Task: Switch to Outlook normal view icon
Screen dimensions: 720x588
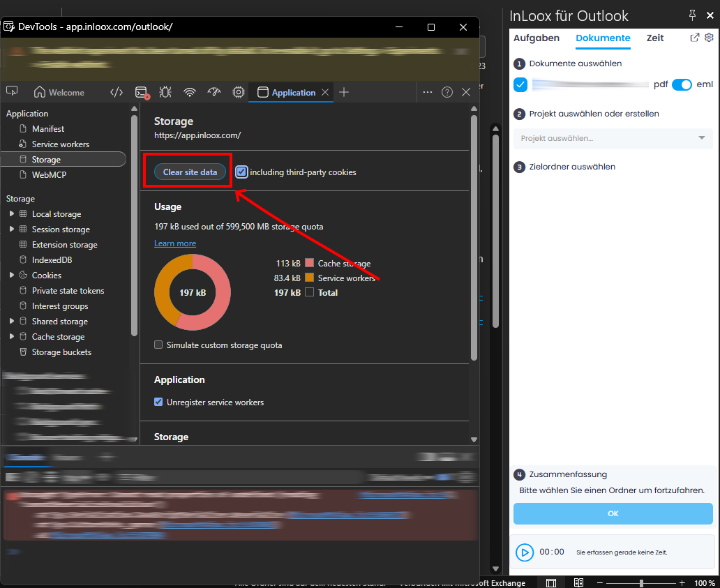Action: coord(551,583)
